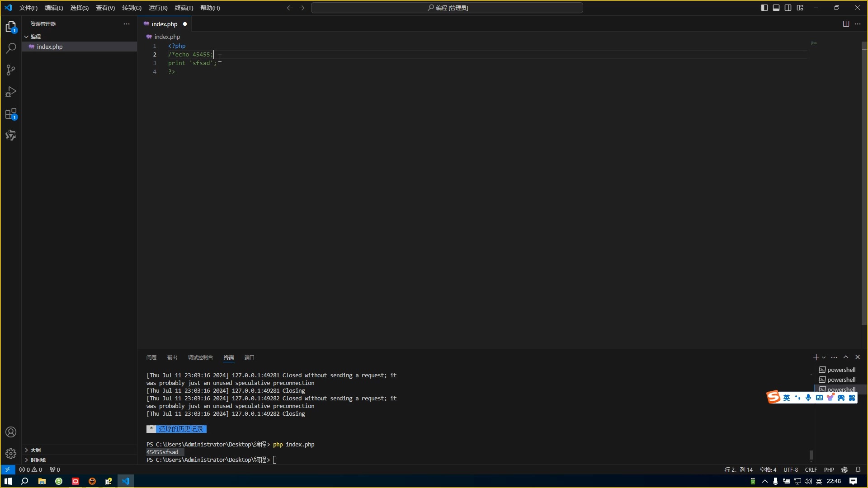Screen dimensions: 868x488
Task: Click the notifications bell in status bar
Action: pos(858,469)
